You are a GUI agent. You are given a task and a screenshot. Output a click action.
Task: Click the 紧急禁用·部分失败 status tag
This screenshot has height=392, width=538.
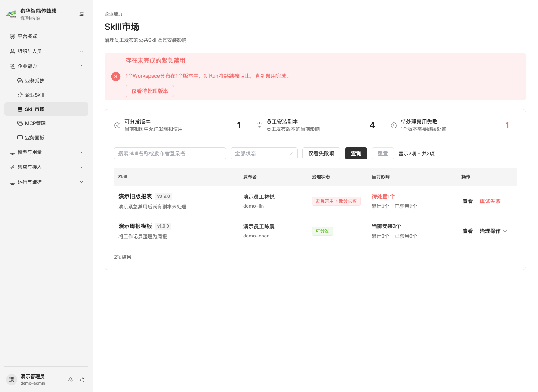[336, 201]
